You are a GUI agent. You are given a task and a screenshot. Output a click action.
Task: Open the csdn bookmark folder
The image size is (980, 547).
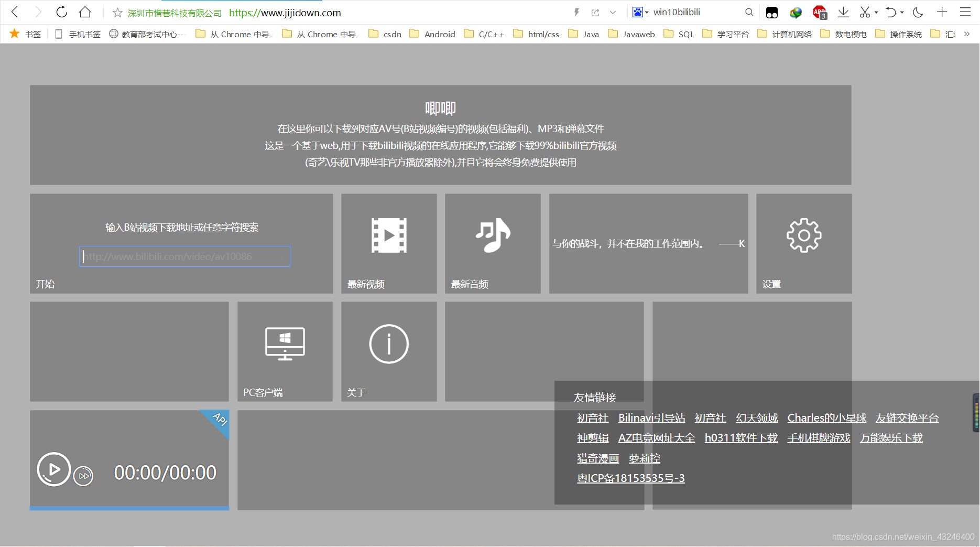click(385, 34)
